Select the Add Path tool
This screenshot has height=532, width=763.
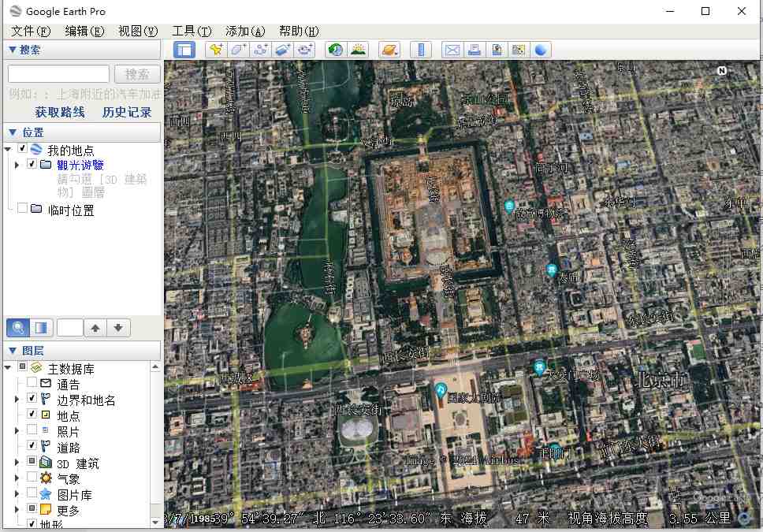(x=259, y=49)
